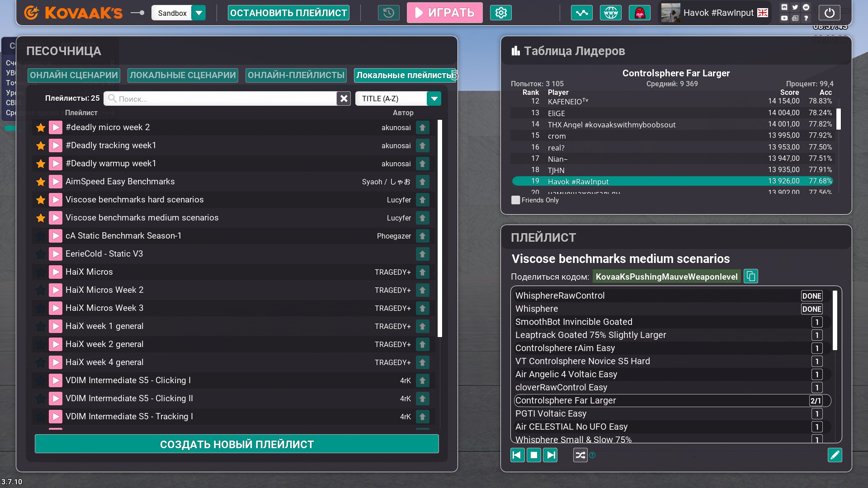Open the settings gear in top bar
This screenshot has width=868, height=488.
pyautogui.click(x=500, y=13)
